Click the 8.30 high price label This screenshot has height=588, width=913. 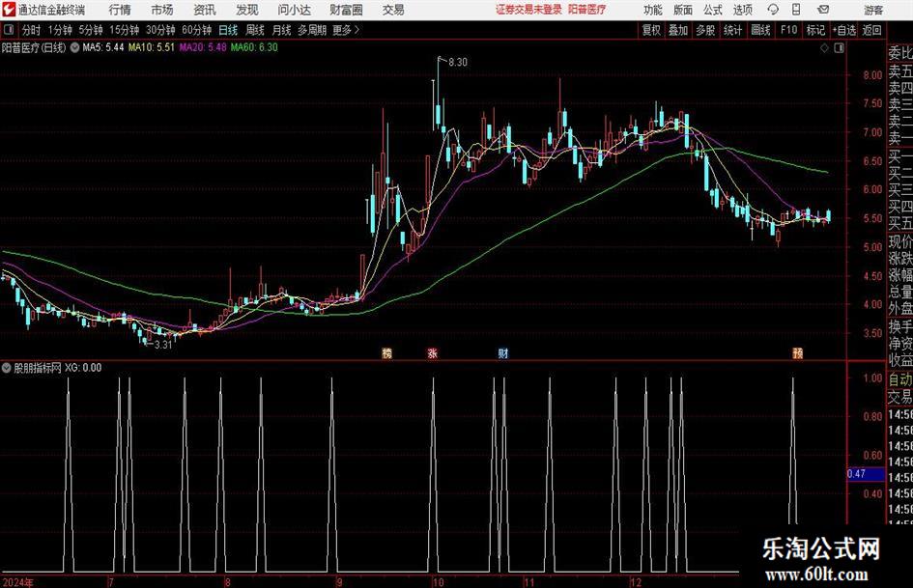click(x=458, y=63)
